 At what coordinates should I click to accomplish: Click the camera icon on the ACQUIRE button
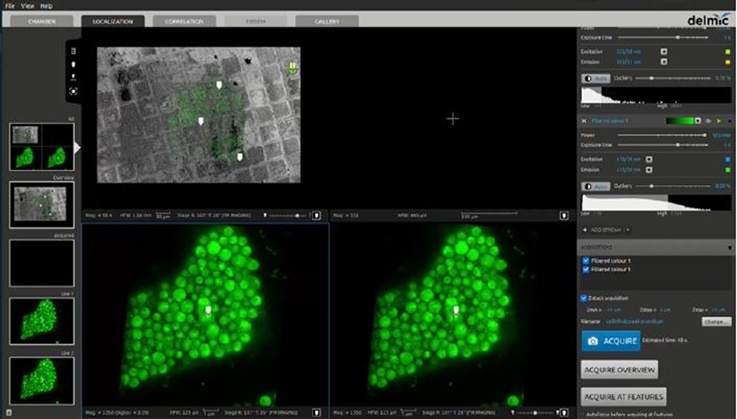click(593, 341)
